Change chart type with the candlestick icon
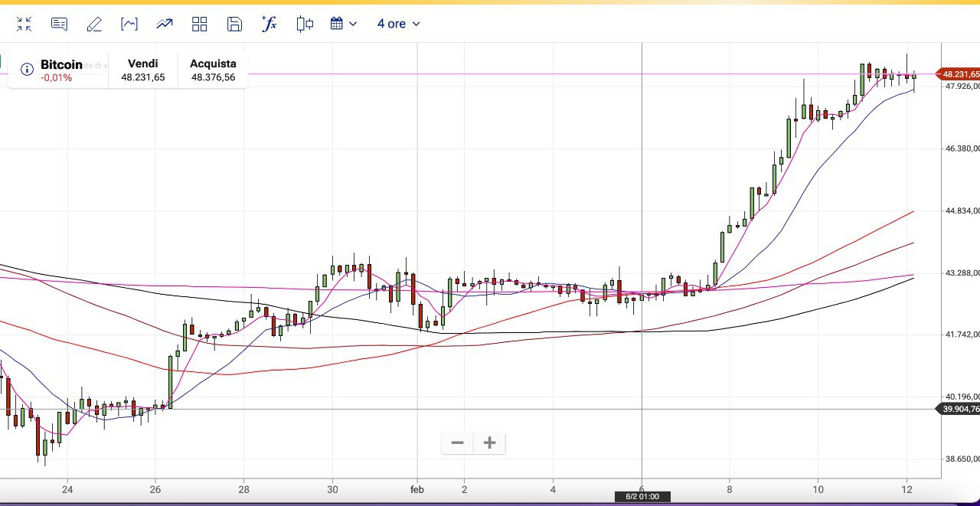This screenshot has width=980, height=506. [305, 24]
